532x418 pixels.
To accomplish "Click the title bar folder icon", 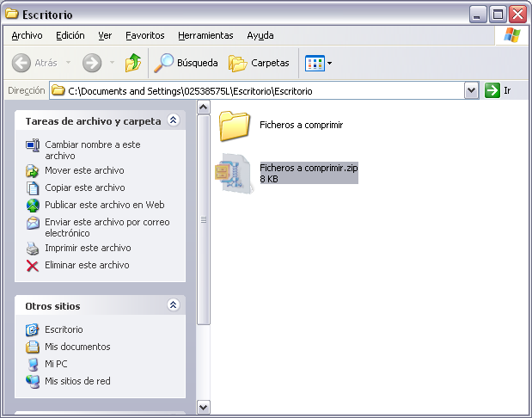I will 12,15.
